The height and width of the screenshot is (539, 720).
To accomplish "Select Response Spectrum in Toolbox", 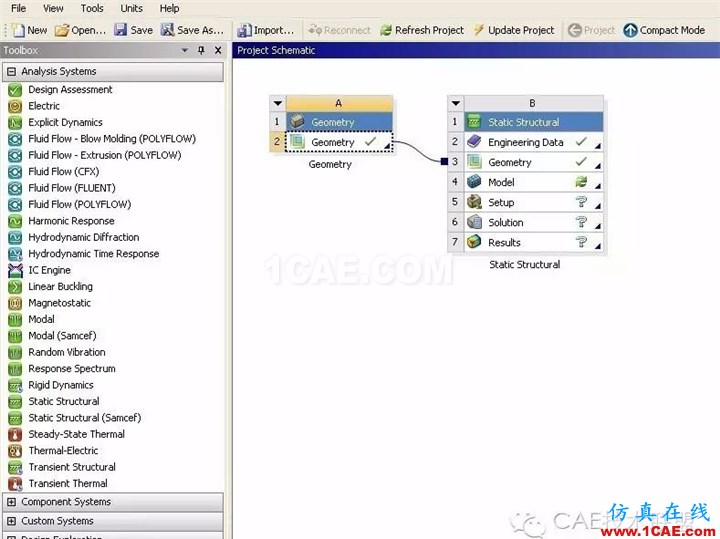I will click(x=72, y=369).
